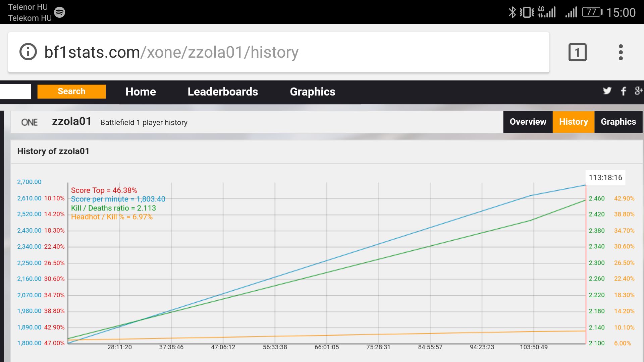Tap the Spotify notification icon in status bar

pyautogui.click(x=59, y=12)
